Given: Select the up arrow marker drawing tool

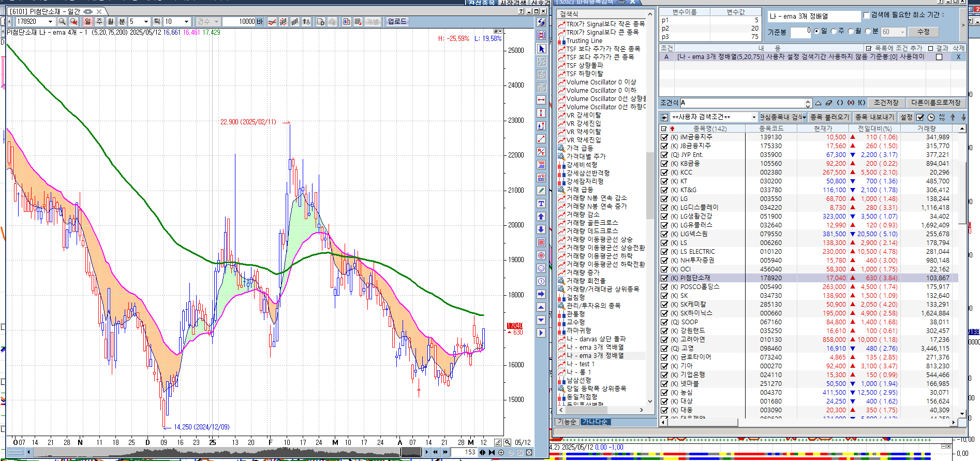Looking at the screenshot, I should pos(541,217).
